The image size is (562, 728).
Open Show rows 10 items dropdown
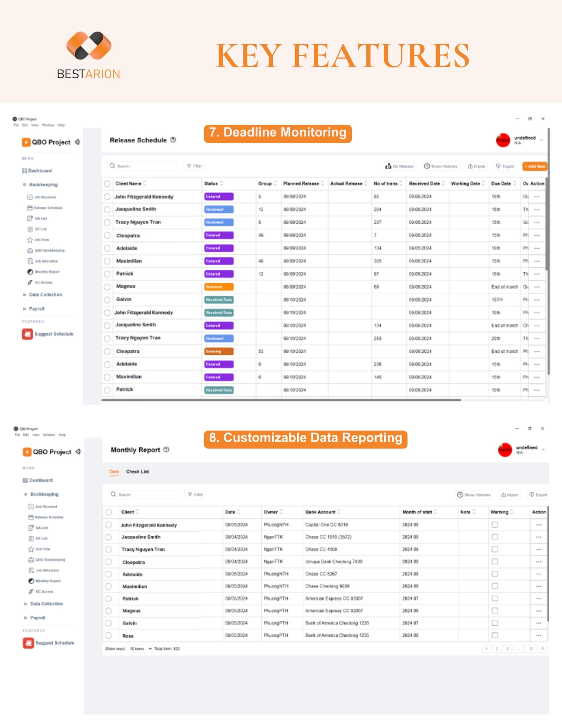click(140, 649)
